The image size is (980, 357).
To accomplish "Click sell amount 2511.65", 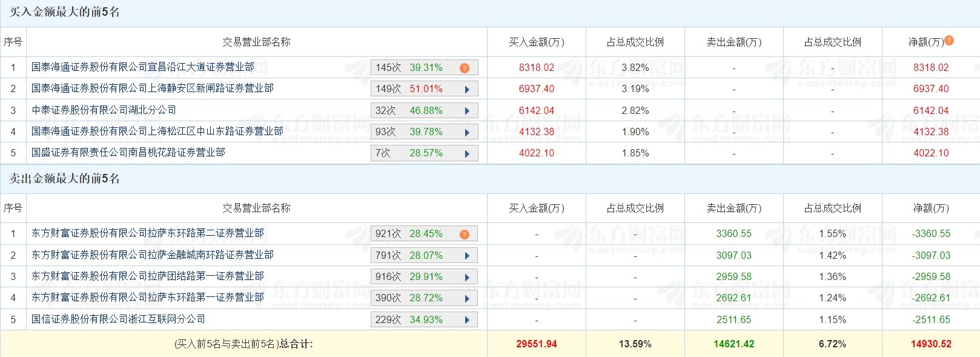I will [x=734, y=320].
